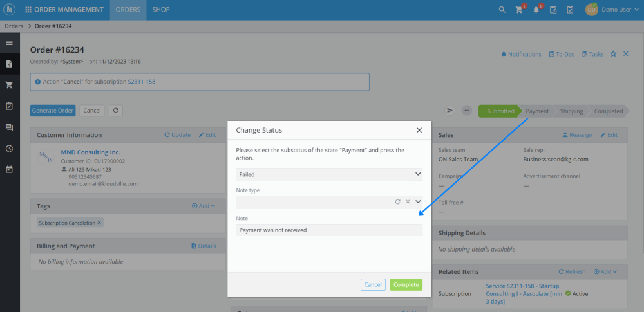Click the search magnifier icon in top bar
Viewport: 644px width, 312px height.
[x=502, y=10]
